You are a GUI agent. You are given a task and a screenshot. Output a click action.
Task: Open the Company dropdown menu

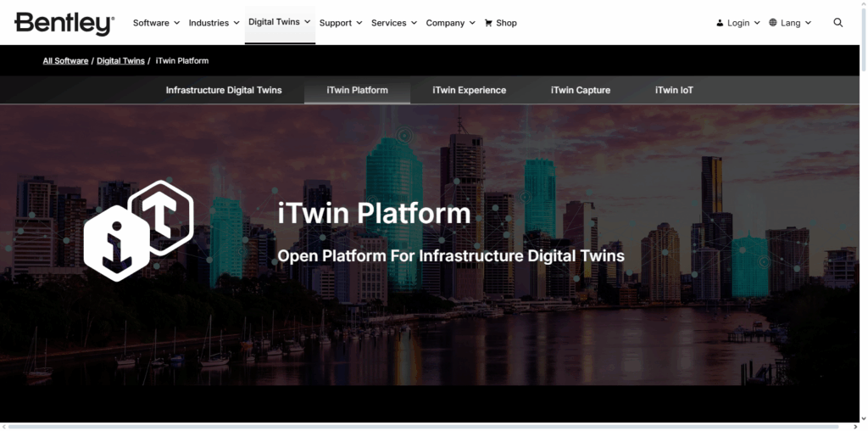[x=450, y=23]
